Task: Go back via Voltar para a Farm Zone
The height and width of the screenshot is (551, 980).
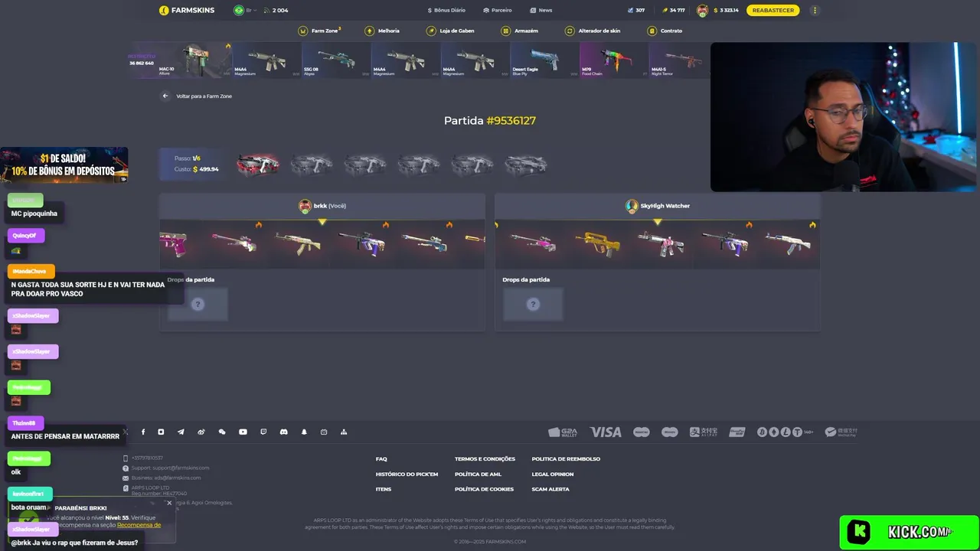Action: click(204, 96)
